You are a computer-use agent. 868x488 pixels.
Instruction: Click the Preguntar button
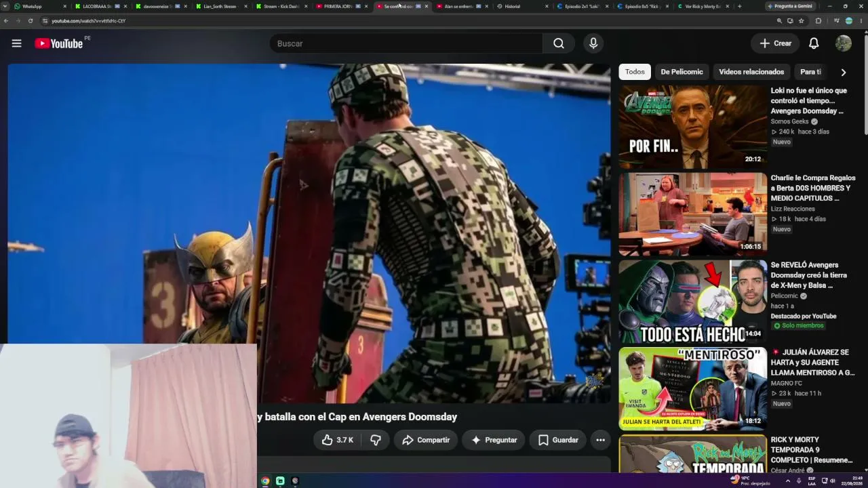pos(494,440)
